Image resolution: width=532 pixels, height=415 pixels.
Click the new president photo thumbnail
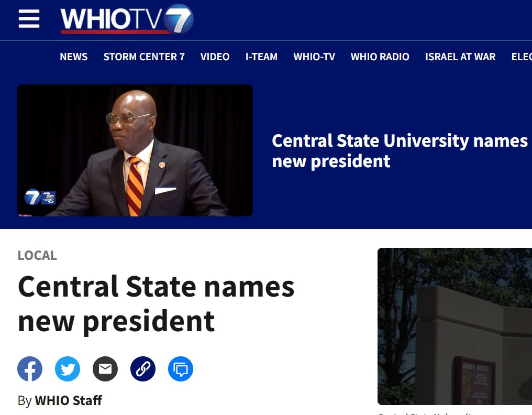(x=135, y=150)
